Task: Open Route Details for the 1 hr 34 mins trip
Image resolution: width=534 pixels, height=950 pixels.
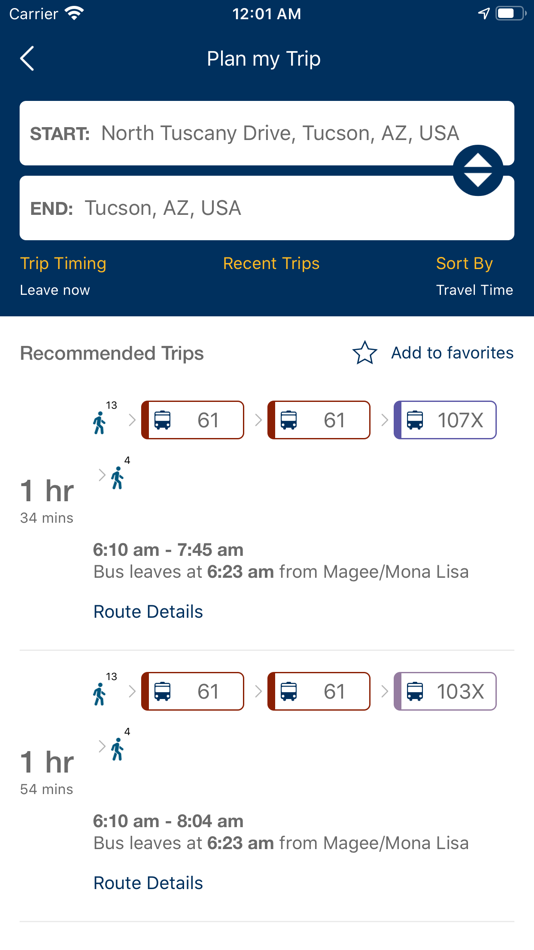Action: pyautogui.click(x=148, y=612)
